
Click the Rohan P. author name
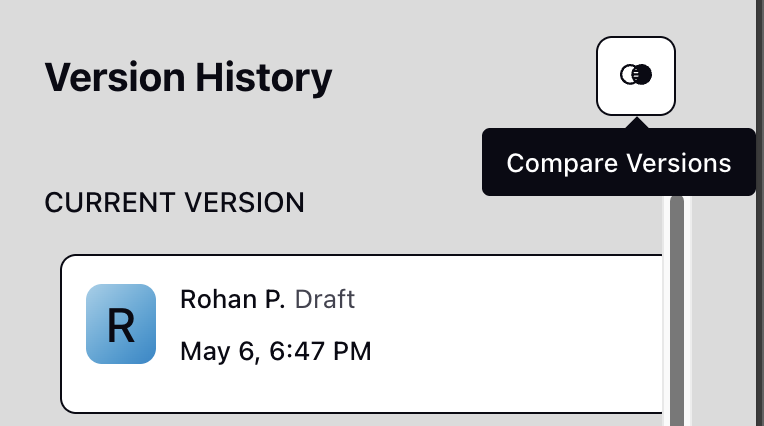coord(232,299)
